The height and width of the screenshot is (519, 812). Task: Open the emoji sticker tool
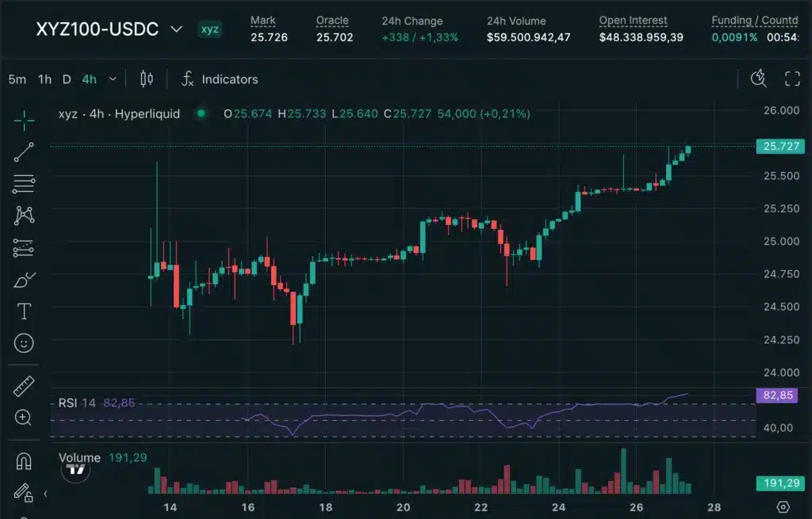point(24,343)
